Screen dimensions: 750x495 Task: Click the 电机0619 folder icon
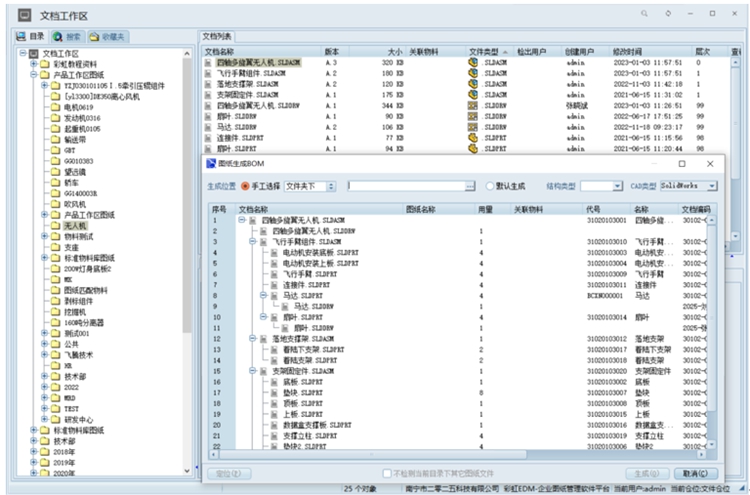click(56, 107)
